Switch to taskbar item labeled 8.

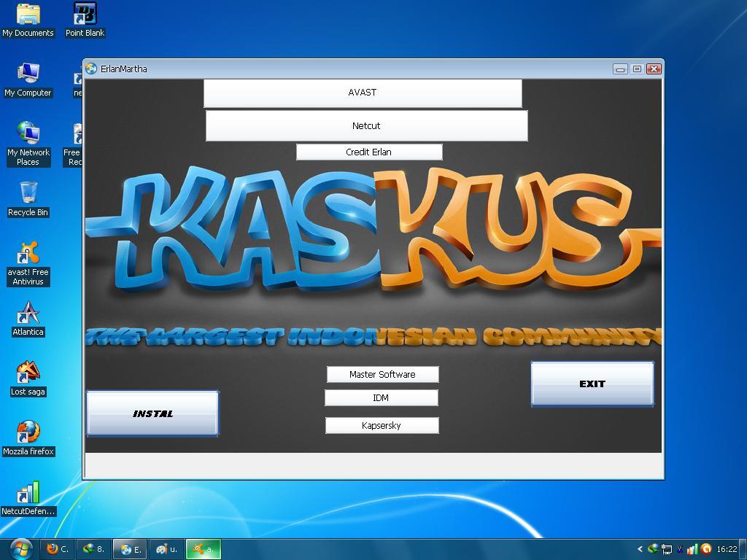click(94, 549)
